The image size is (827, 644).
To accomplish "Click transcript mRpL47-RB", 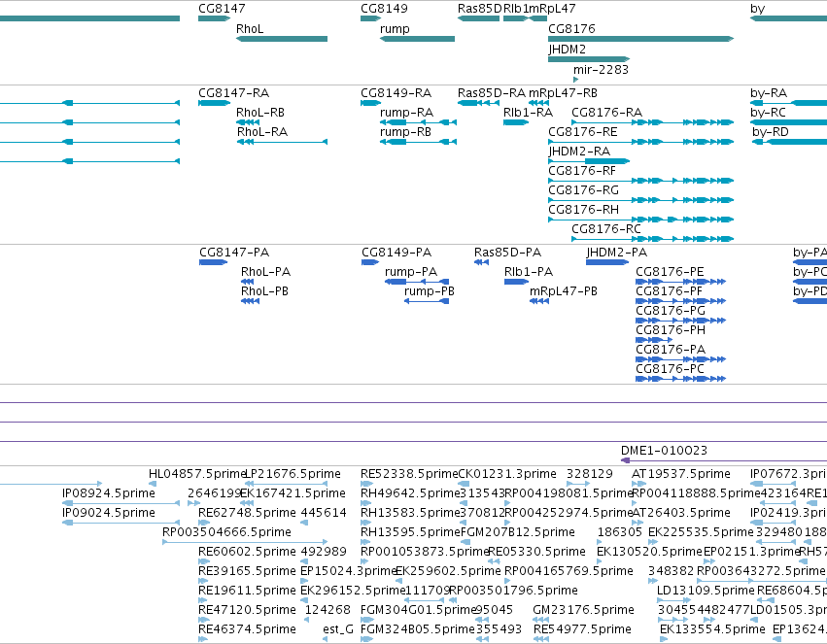I will [538, 103].
